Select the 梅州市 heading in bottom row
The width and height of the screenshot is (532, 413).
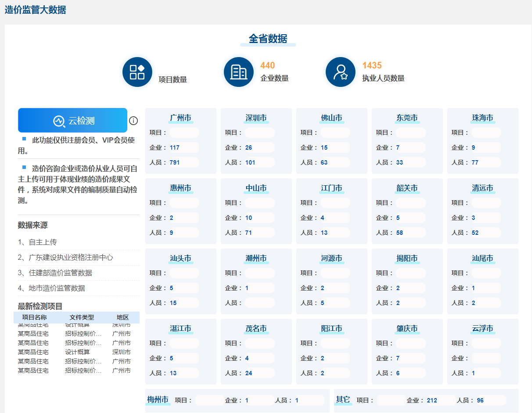(x=158, y=400)
